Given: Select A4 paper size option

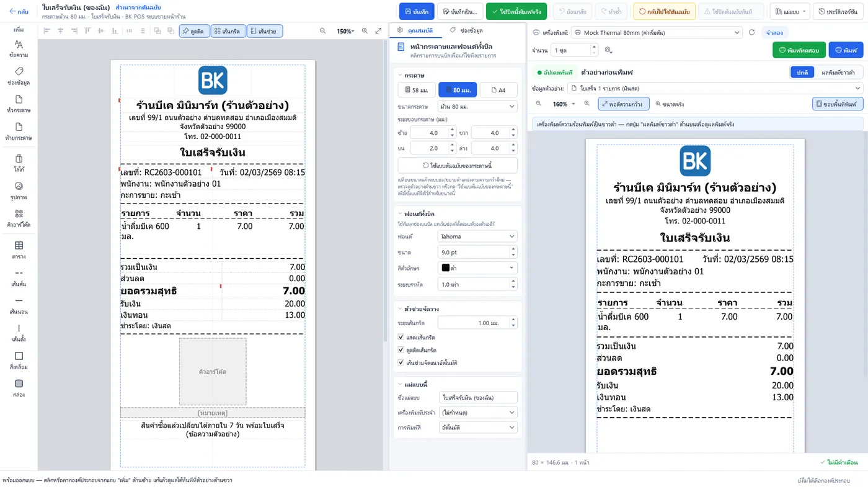Looking at the screenshot, I should 498,90.
